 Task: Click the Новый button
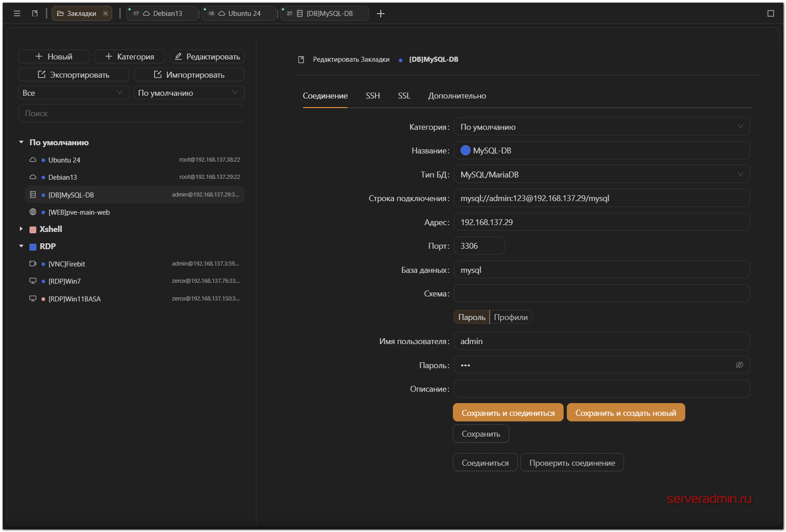(54, 56)
